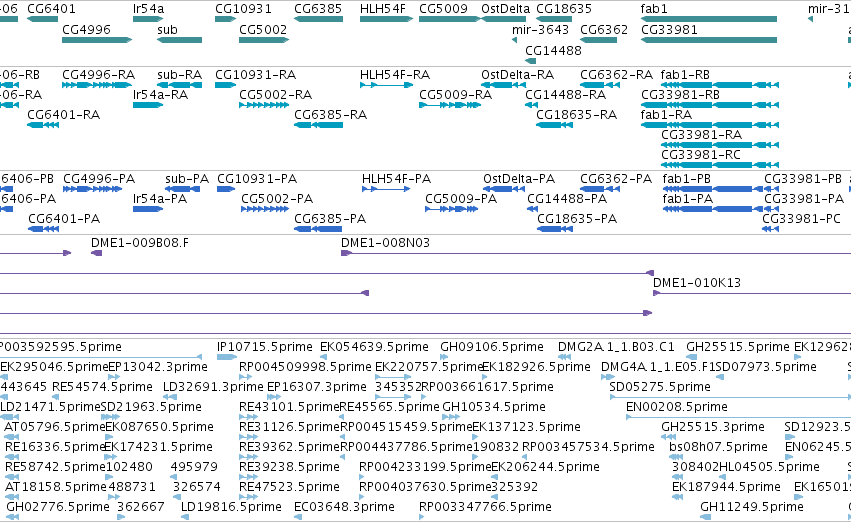851x522 pixels.
Task: Select the CG33981-PC protein glyph
Action: [770, 229]
